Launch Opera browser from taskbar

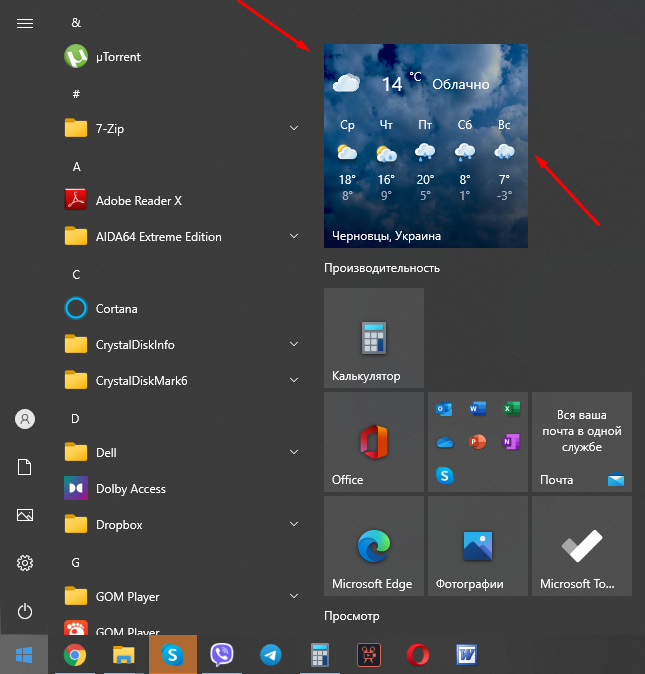[418, 655]
